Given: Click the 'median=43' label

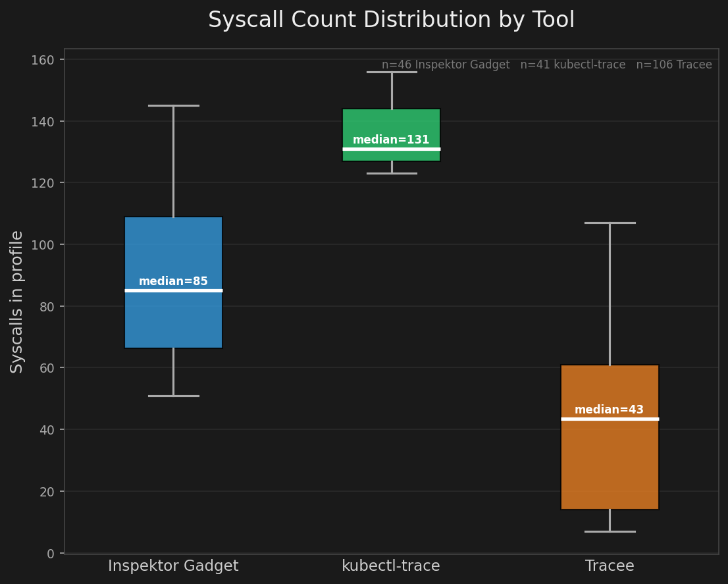Looking at the screenshot, I should point(609,410).
